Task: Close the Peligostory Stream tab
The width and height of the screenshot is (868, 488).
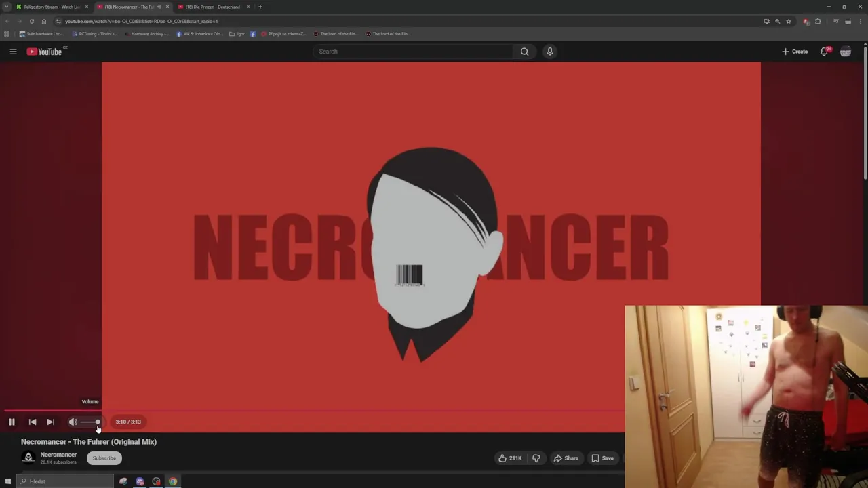Action: pos(87,7)
